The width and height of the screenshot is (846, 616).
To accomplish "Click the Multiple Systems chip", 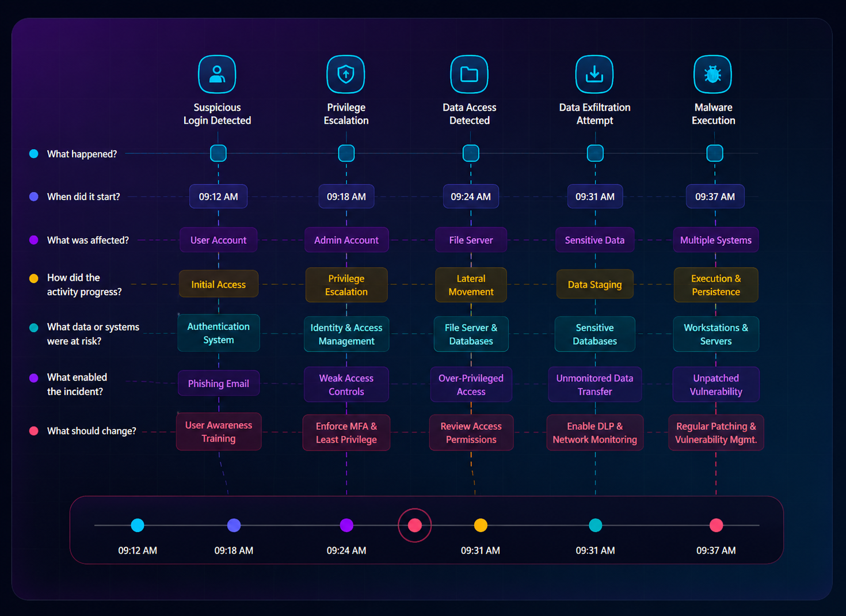I will [716, 240].
